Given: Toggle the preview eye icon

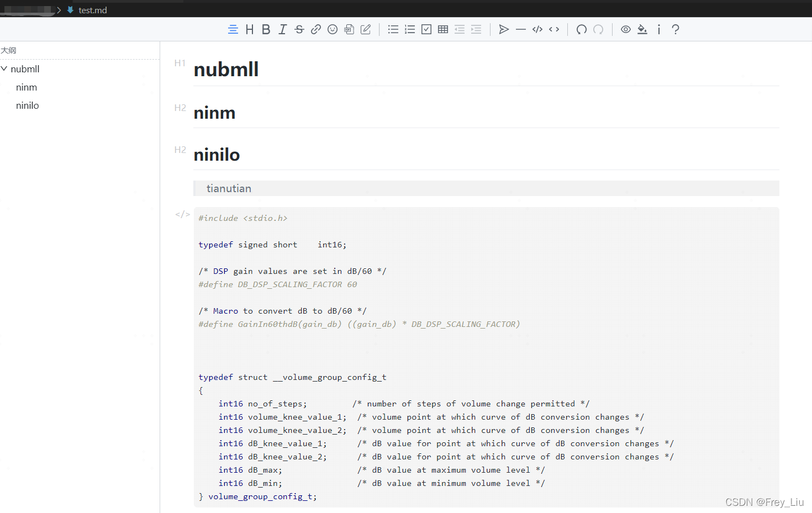Looking at the screenshot, I should pyautogui.click(x=625, y=29).
